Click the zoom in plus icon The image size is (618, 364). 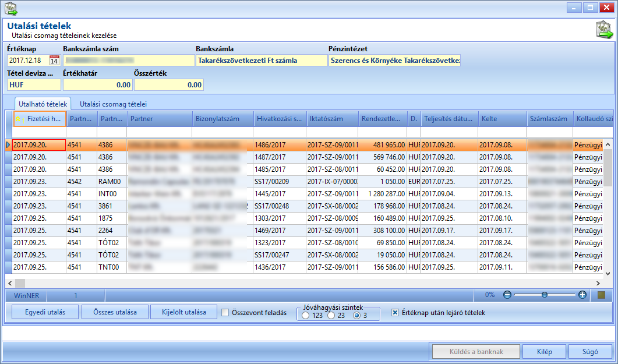(x=582, y=295)
